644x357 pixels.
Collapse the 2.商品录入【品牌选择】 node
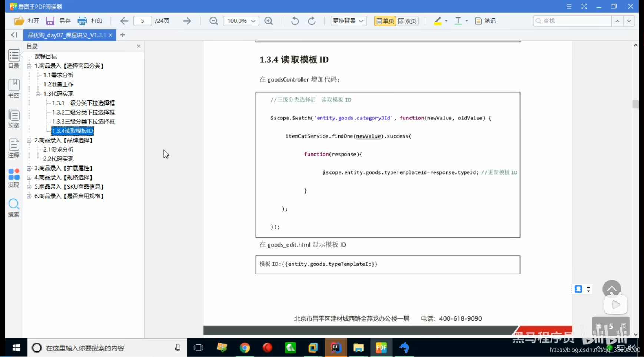pyautogui.click(x=29, y=141)
